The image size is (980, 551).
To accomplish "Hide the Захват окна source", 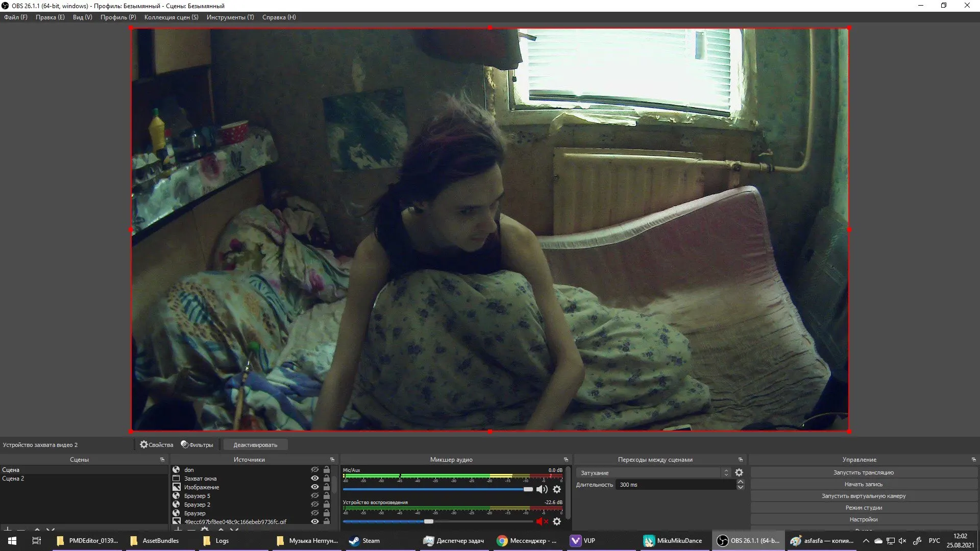I will (x=315, y=479).
